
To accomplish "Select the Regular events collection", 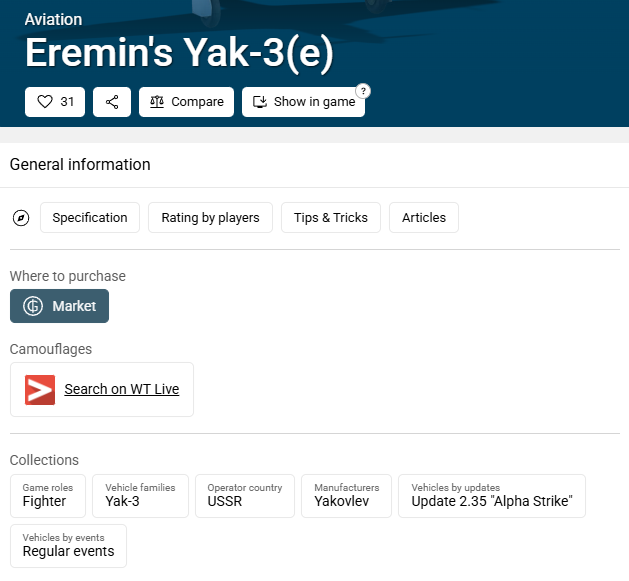I will tap(68, 546).
